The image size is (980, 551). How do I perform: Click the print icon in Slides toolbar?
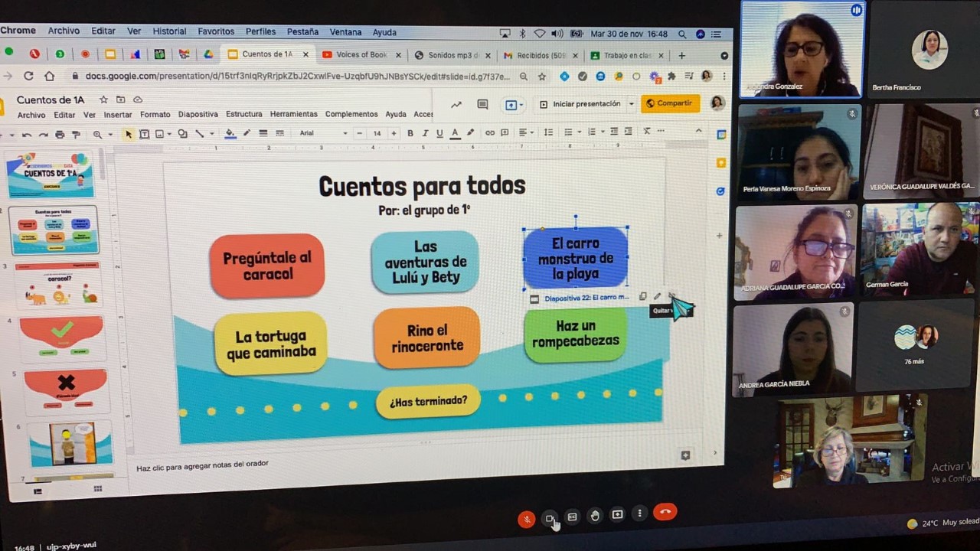tap(60, 135)
